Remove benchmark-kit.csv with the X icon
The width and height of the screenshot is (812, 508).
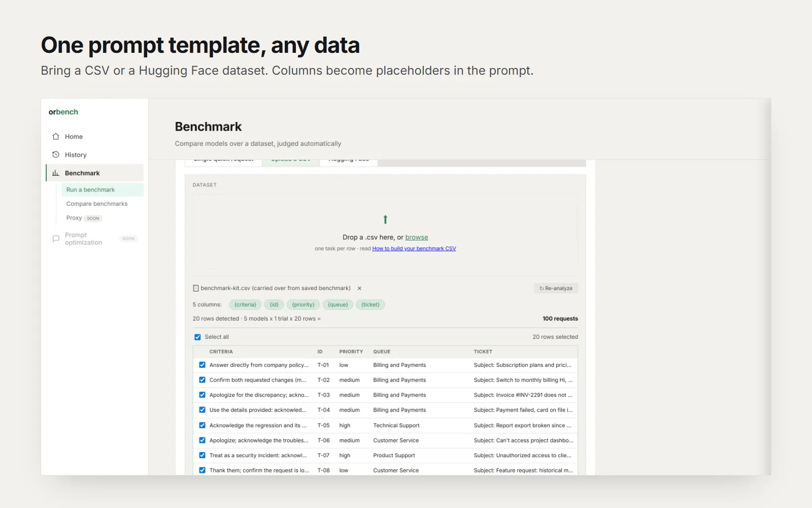pyautogui.click(x=359, y=288)
